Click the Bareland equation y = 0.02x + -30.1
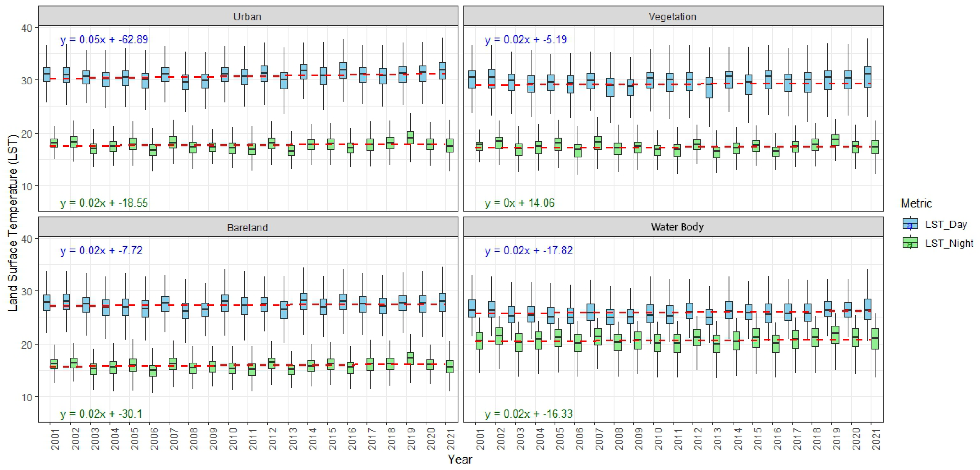 (101, 413)
